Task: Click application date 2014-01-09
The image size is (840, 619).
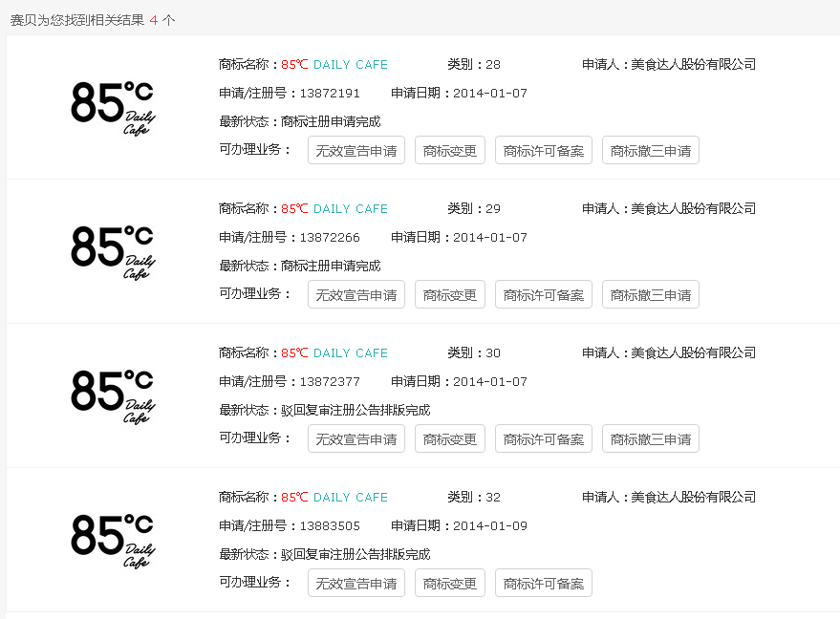Action: coord(490,526)
